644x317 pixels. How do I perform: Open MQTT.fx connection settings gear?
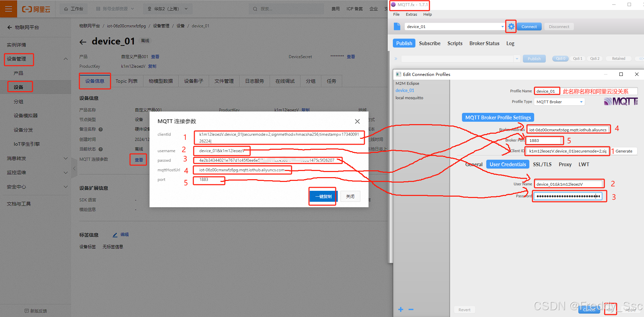click(x=511, y=26)
